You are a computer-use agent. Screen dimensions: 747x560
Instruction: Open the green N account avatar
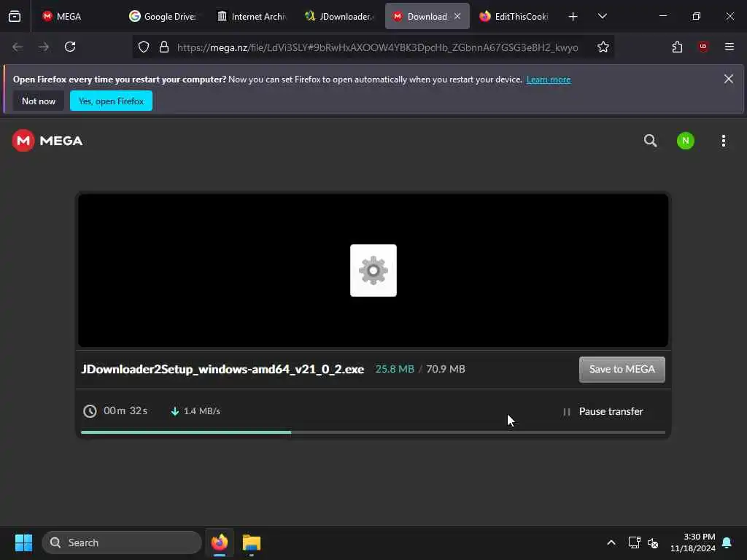pyautogui.click(x=686, y=141)
